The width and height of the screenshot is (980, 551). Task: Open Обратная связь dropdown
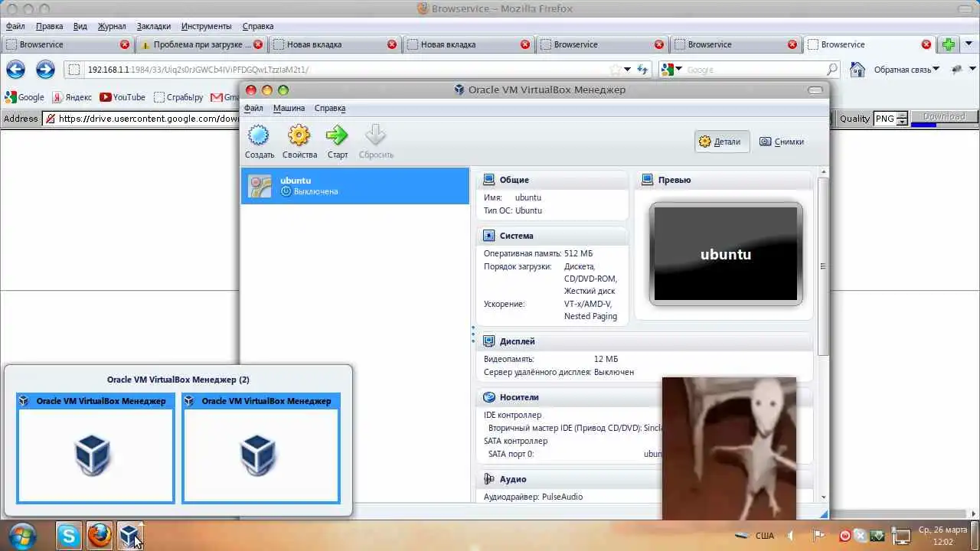coord(906,70)
